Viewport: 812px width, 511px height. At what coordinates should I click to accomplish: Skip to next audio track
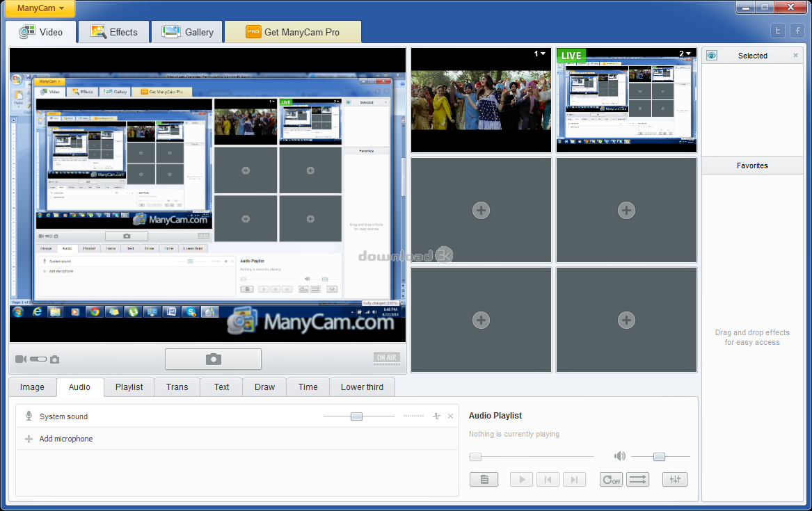574,479
